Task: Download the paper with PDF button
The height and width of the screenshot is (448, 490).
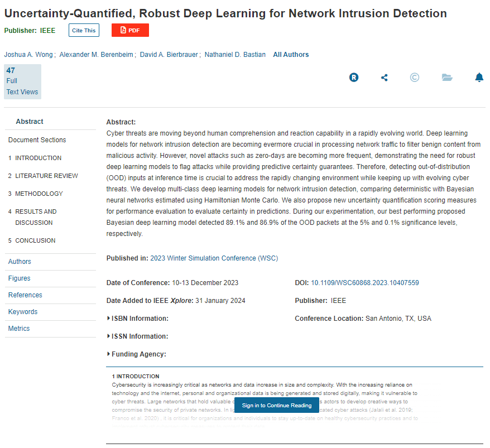Action: click(130, 30)
